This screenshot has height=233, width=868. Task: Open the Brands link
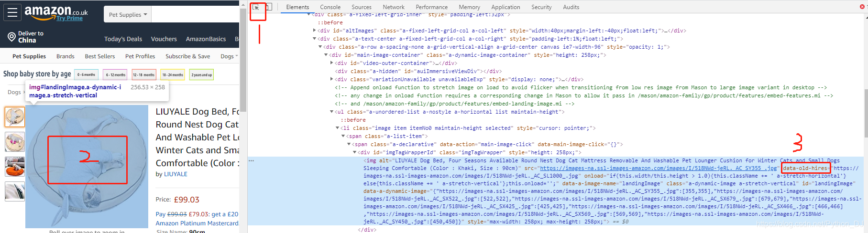click(65, 56)
